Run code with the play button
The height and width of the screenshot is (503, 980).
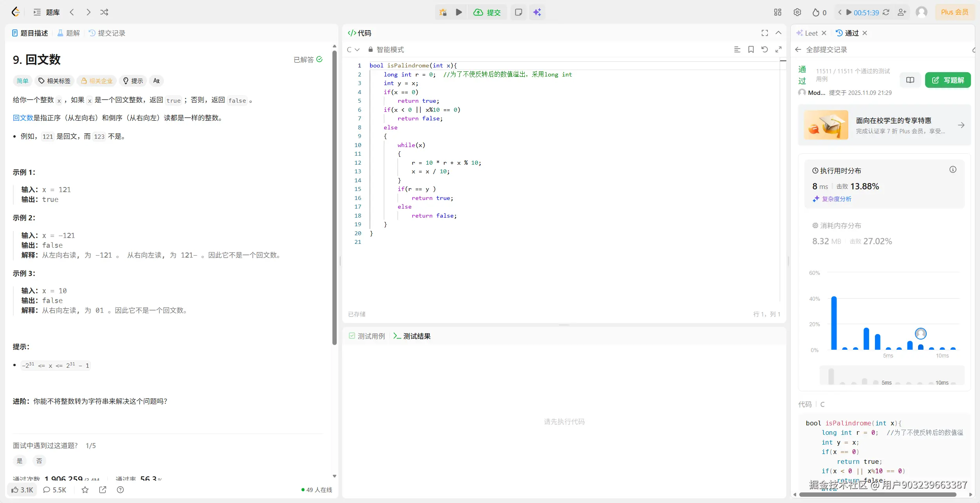pyautogui.click(x=459, y=12)
